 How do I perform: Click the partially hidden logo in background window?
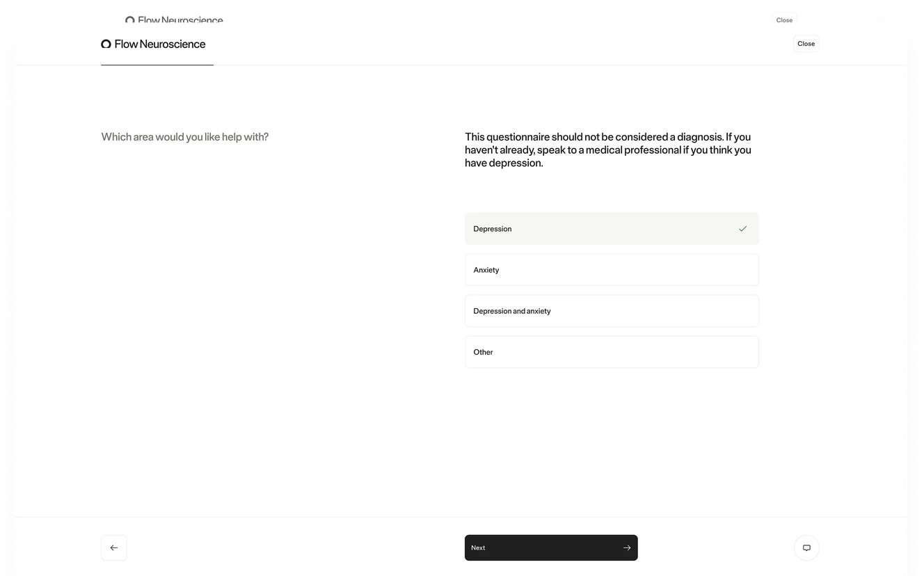point(174,19)
